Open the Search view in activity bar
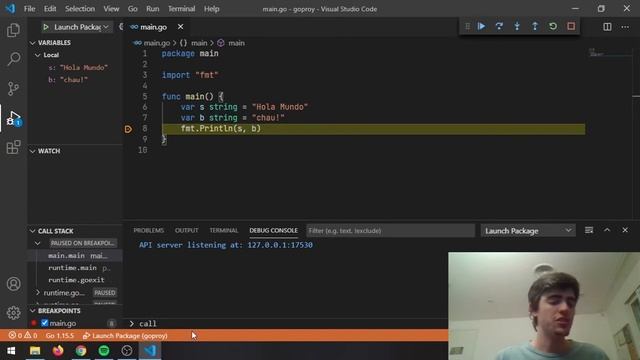 click(13, 59)
